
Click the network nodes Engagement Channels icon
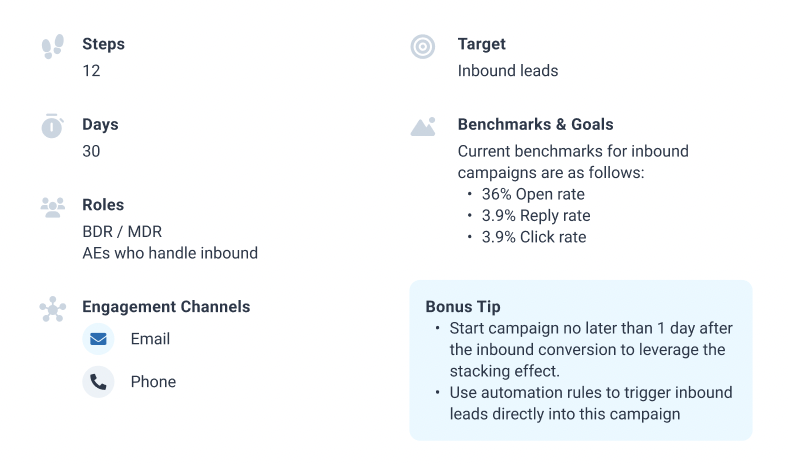click(53, 309)
